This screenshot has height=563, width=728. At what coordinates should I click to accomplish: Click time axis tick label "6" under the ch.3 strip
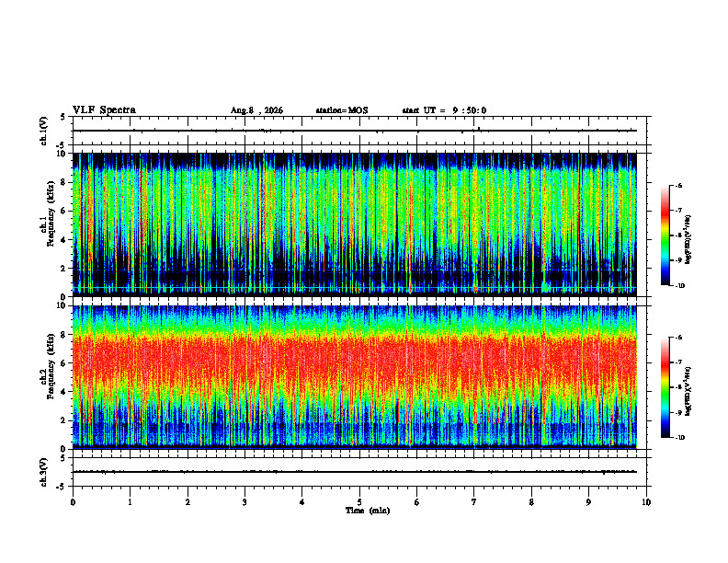[x=417, y=502]
